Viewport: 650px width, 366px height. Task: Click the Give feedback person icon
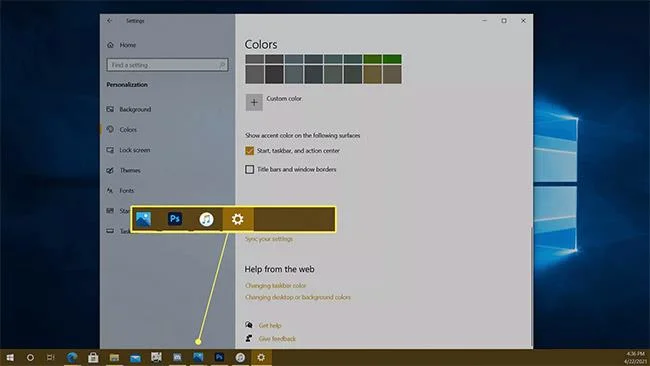pos(249,338)
